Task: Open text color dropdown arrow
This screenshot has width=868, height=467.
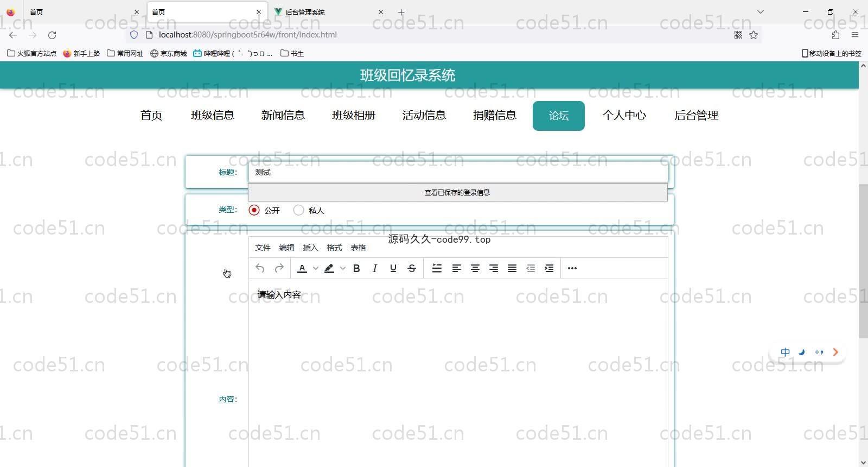Action: (x=316, y=268)
